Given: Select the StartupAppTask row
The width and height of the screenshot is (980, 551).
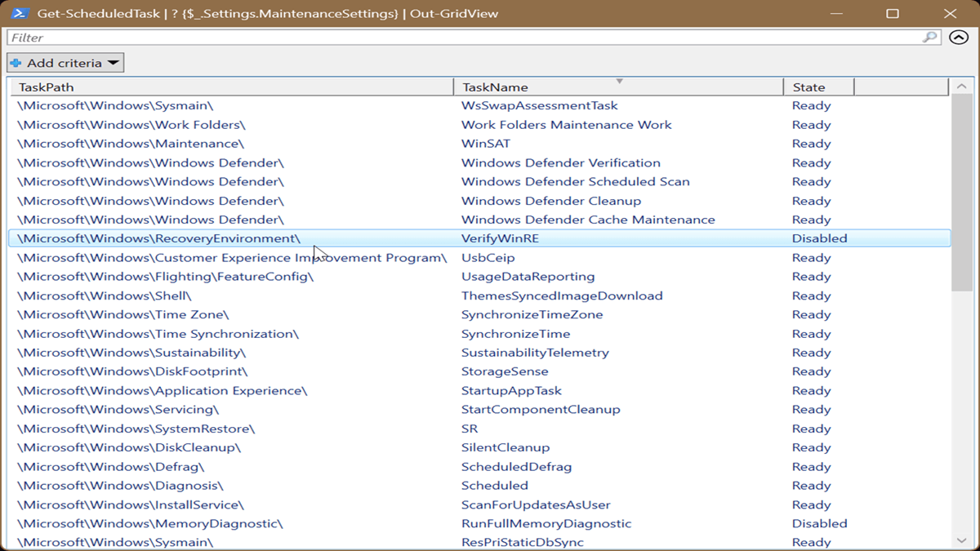Looking at the screenshot, I should point(479,391).
